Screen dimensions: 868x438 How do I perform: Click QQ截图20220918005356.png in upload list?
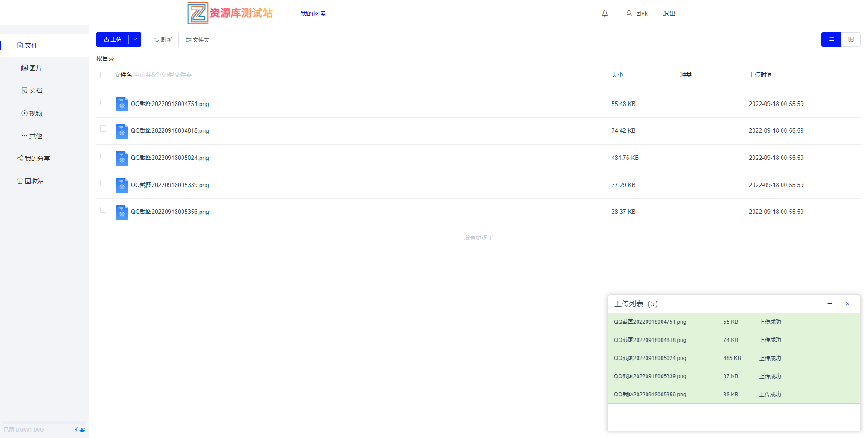point(650,395)
